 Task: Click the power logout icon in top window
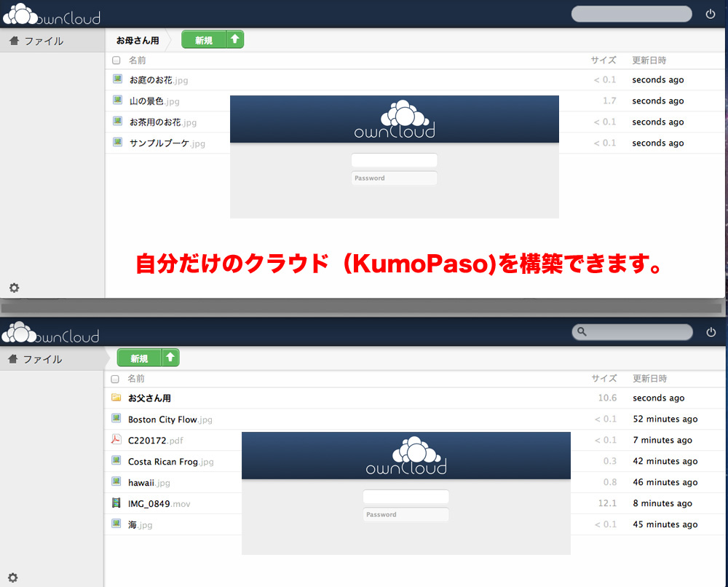[711, 14]
